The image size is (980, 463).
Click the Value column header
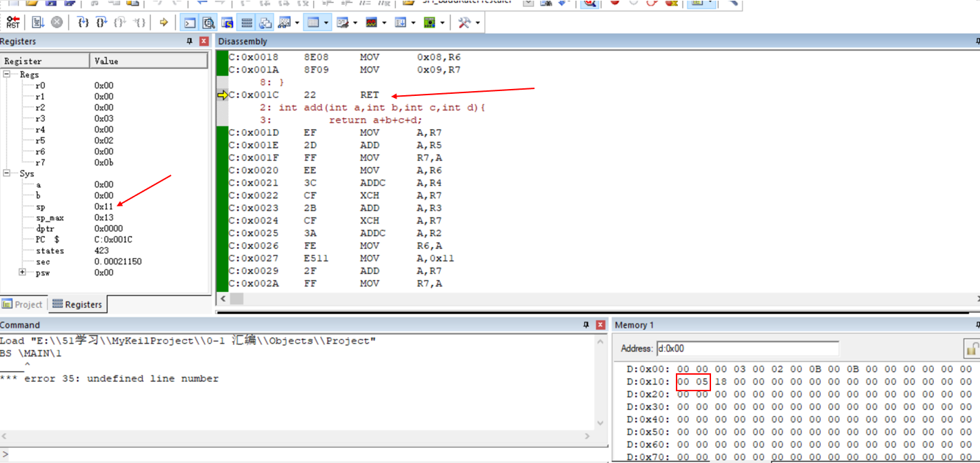(149, 61)
